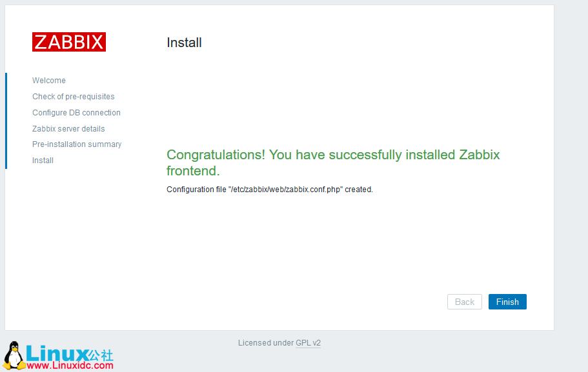Open the GPL v2 license link

pos(308,342)
